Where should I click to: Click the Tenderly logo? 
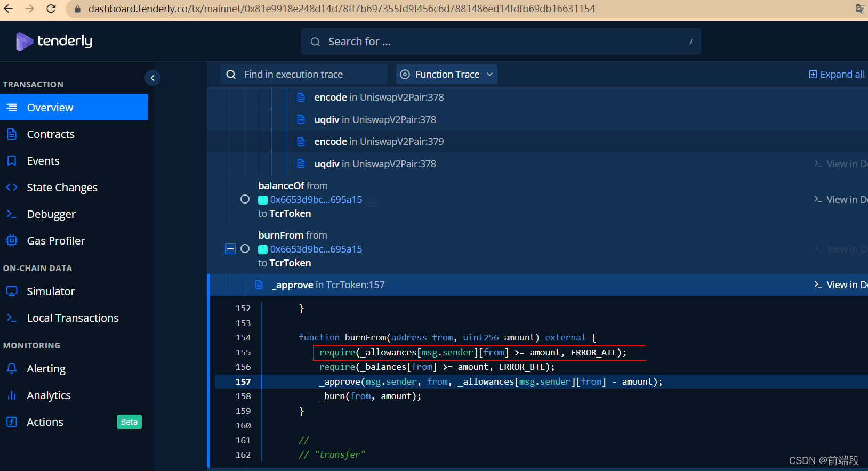point(54,41)
